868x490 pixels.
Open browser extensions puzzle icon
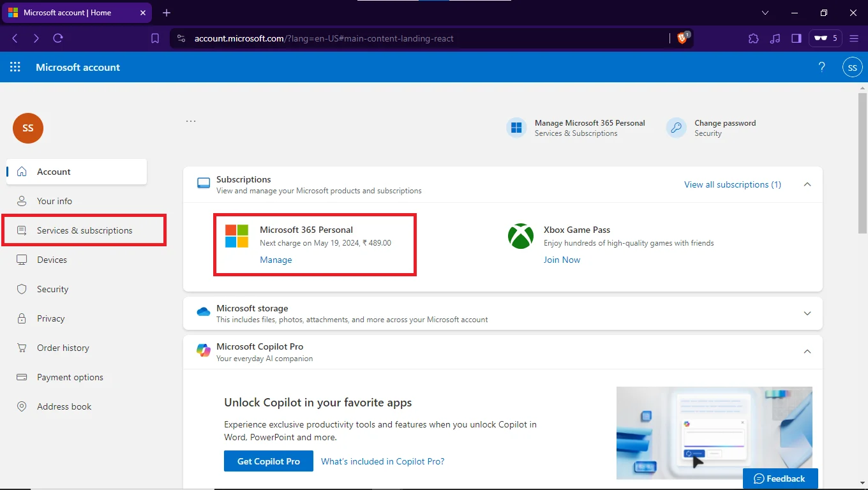click(754, 38)
